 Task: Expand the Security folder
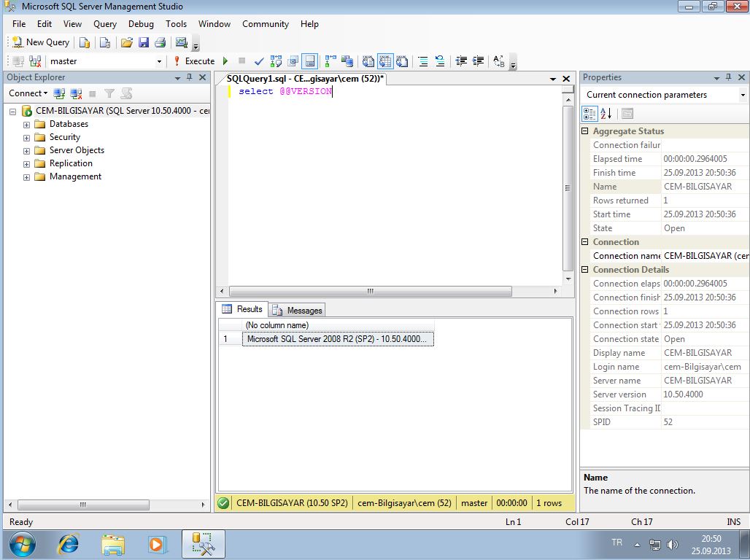pyautogui.click(x=26, y=138)
